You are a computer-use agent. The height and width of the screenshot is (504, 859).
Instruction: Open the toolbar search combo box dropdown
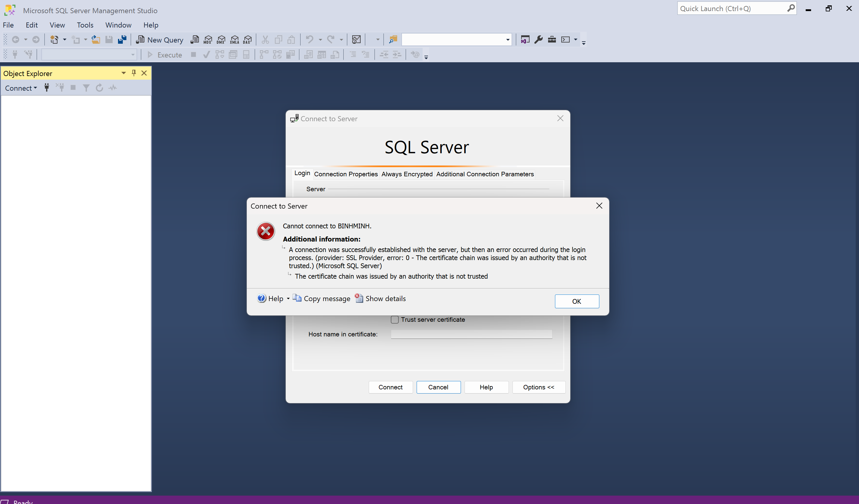(x=508, y=40)
